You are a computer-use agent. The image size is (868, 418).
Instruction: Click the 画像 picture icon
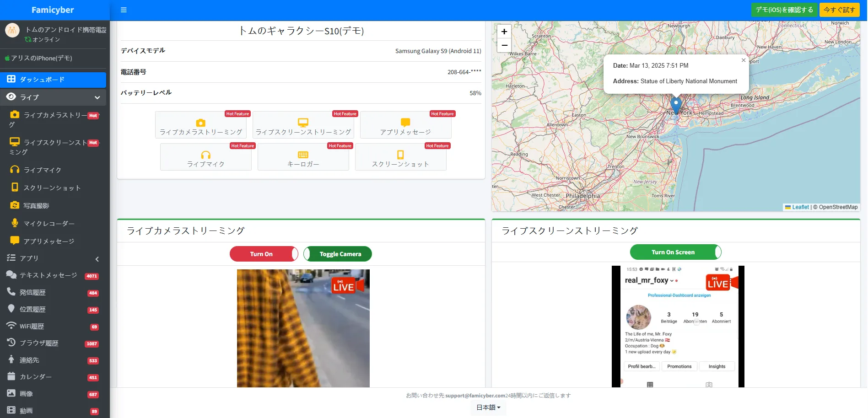pos(11,393)
